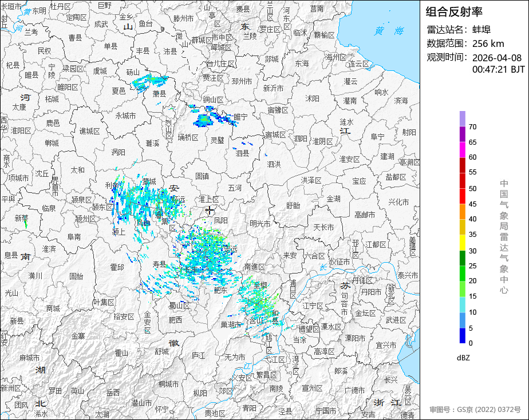Click the 金湖 county label
Viewport: 529px width, 420px height.
(333, 199)
